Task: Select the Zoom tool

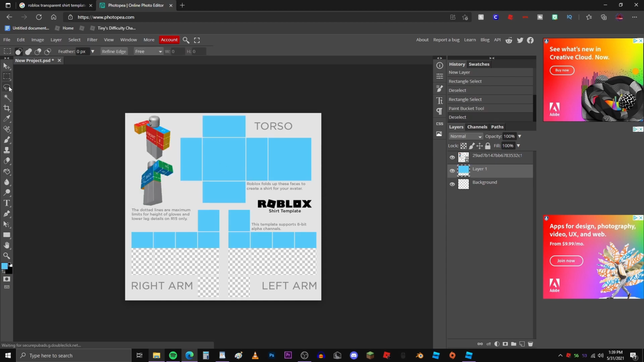Action: (x=7, y=256)
